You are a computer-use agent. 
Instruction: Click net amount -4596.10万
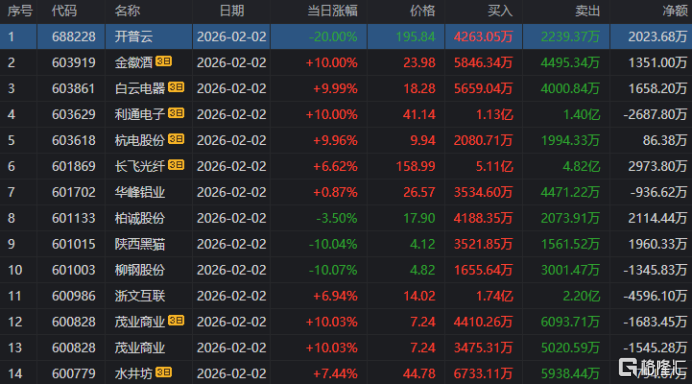(x=655, y=296)
